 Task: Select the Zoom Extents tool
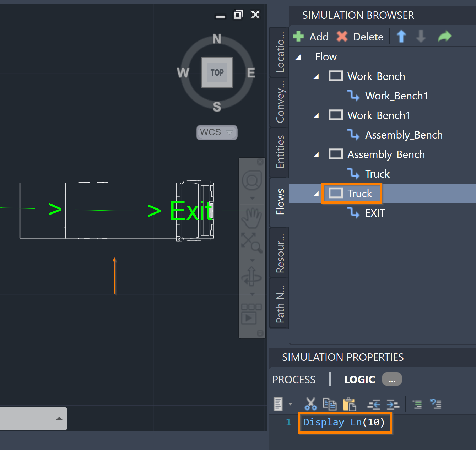point(252,243)
